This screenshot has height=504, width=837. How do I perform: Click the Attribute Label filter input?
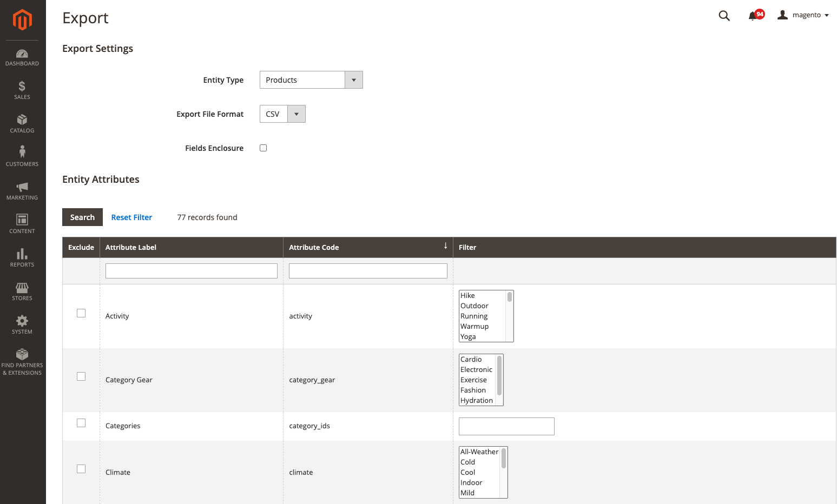tap(191, 271)
